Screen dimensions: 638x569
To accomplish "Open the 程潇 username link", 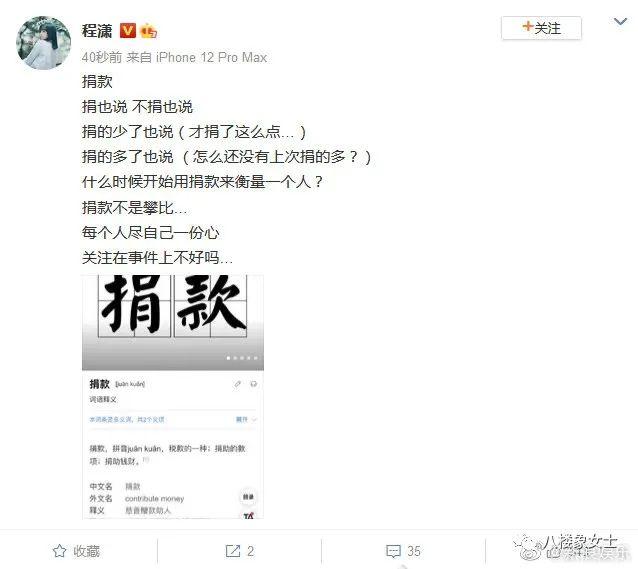I will tap(97, 31).
